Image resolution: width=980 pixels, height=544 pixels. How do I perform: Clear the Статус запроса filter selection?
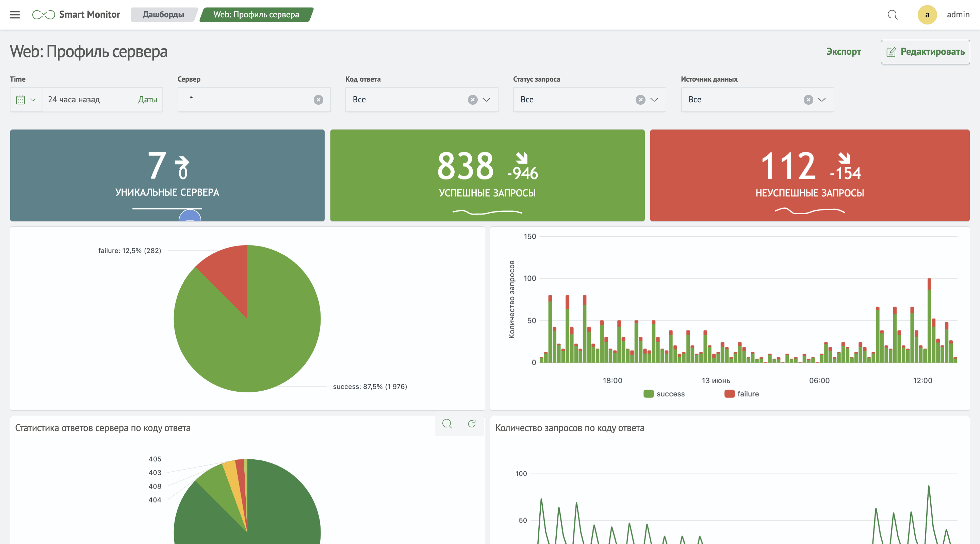pyautogui.click(x=640, y=100)
